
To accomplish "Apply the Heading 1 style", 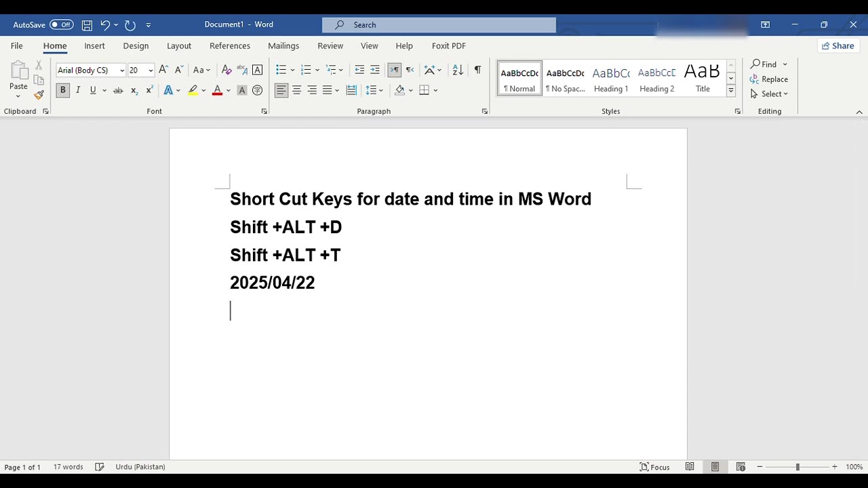I will tap(611, 79).
